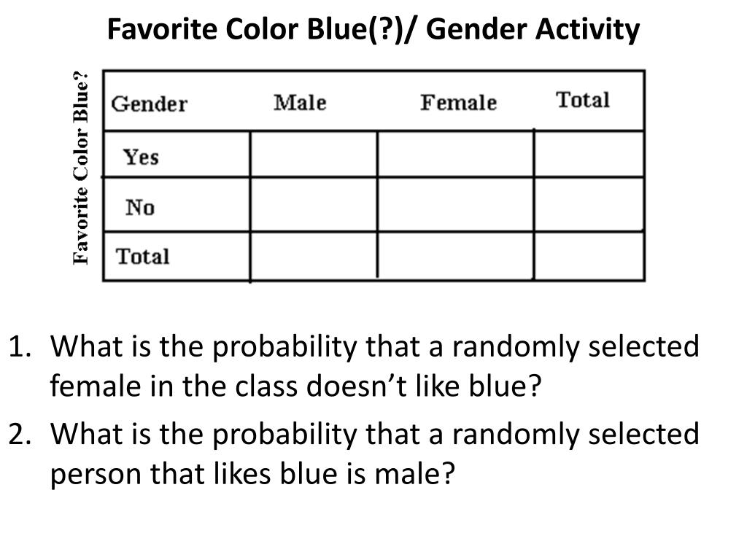The width and height of the screenshot is (747, 560).
Task: Click the slide title Favorite Color Blue
Action: click(x=373, y=29)
